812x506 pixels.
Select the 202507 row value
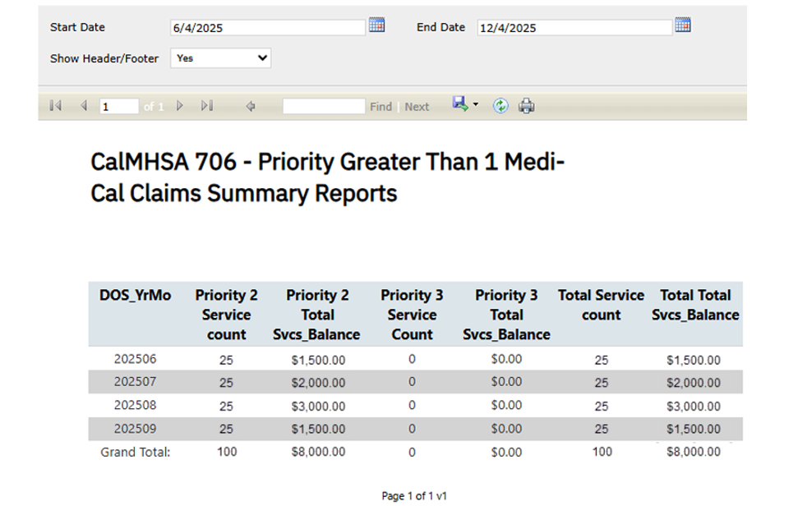point(135,382)
